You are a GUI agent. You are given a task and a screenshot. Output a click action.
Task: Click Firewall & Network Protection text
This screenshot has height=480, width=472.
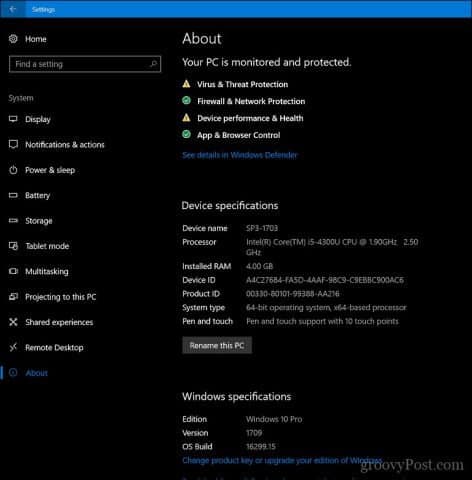tap(251, 101)
